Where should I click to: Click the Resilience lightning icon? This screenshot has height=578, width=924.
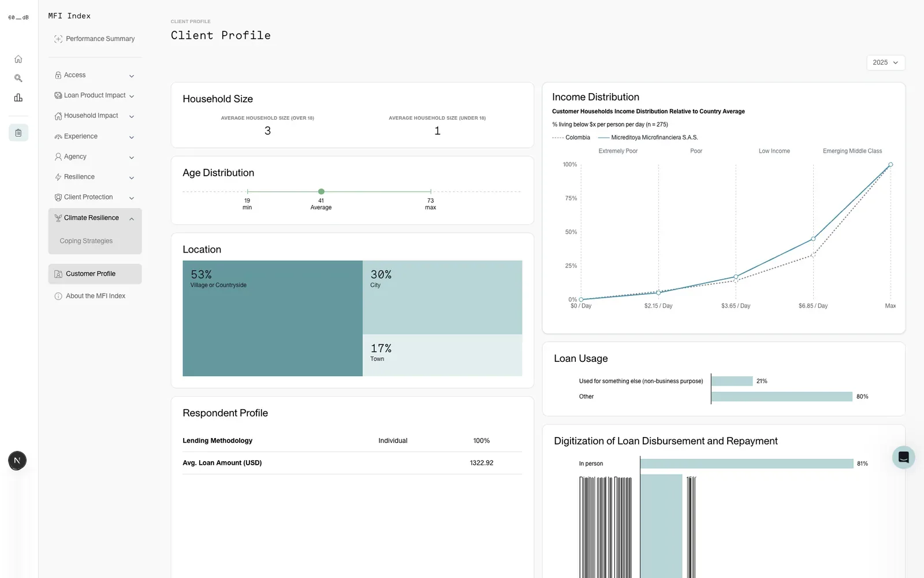58,177
